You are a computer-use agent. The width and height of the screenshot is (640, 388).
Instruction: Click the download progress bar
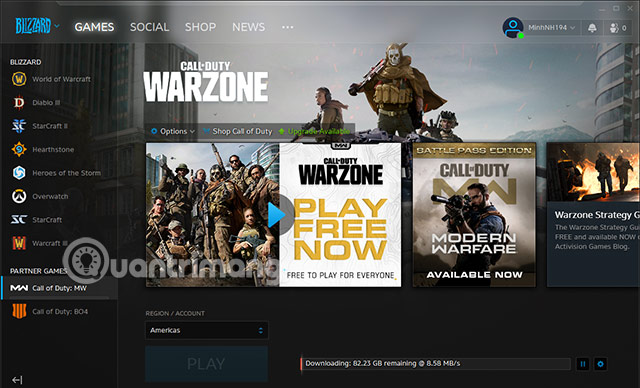tap(436, 364)
